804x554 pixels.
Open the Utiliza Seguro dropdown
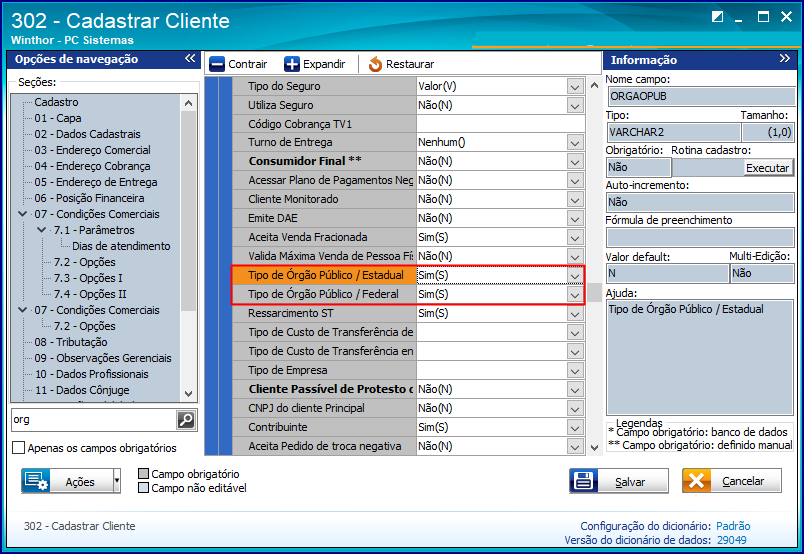click(575, 106)
